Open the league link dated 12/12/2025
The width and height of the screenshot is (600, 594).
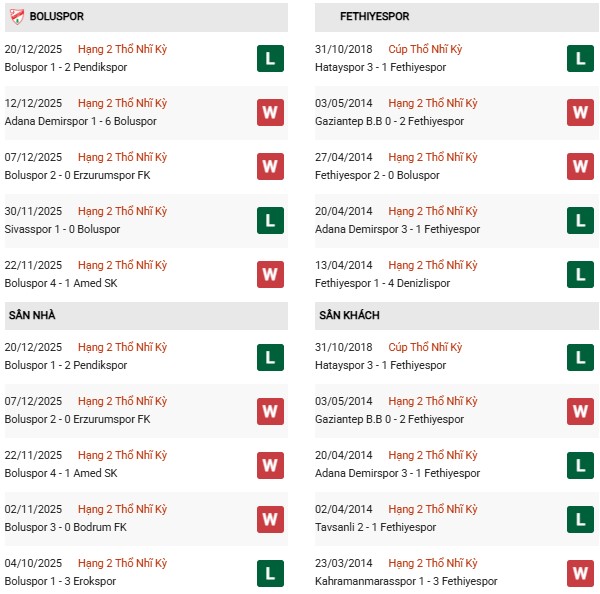[x=122, y=103]
